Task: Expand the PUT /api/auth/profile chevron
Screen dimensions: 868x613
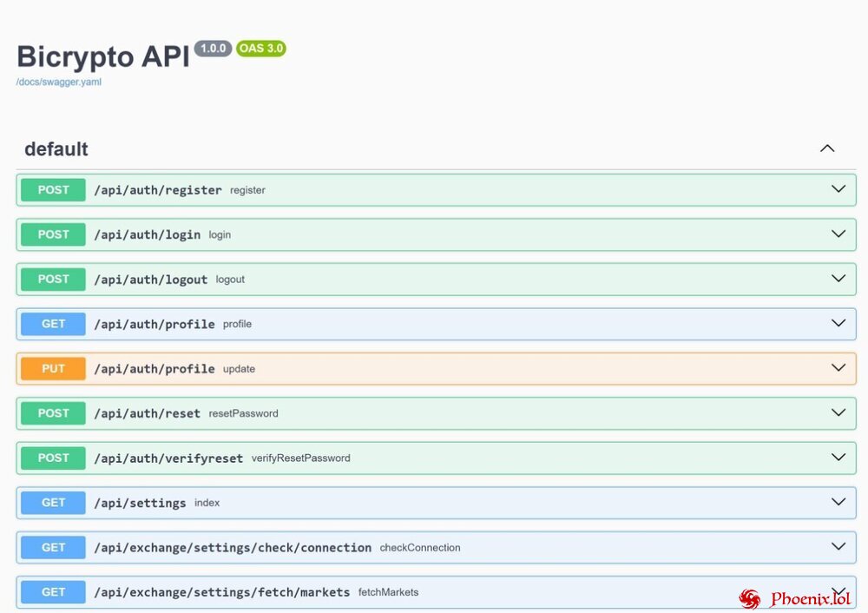Action: click(x=838, y=368)
